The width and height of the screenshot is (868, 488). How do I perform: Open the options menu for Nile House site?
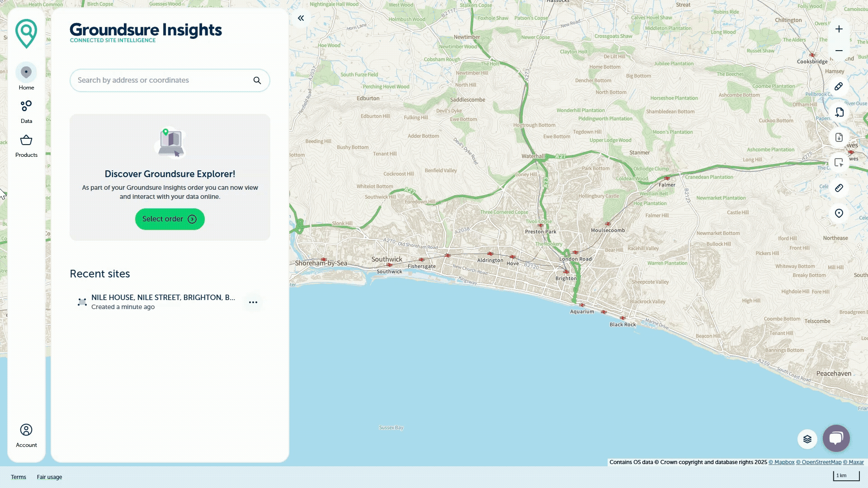tap(253, 302)
